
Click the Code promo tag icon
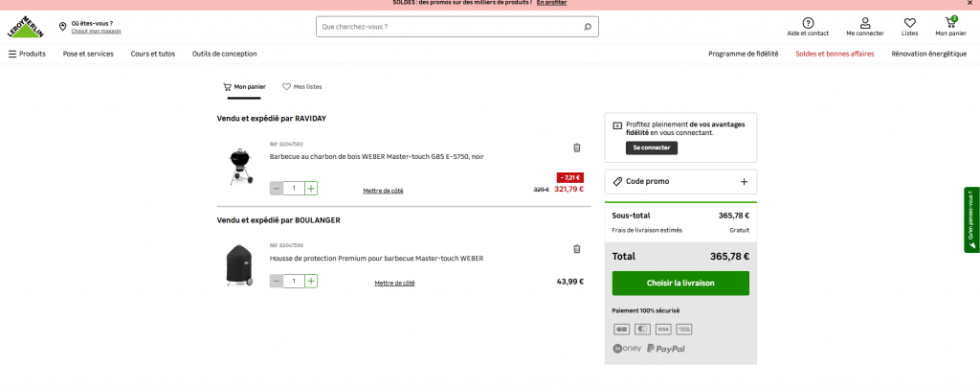coord(617,181)
